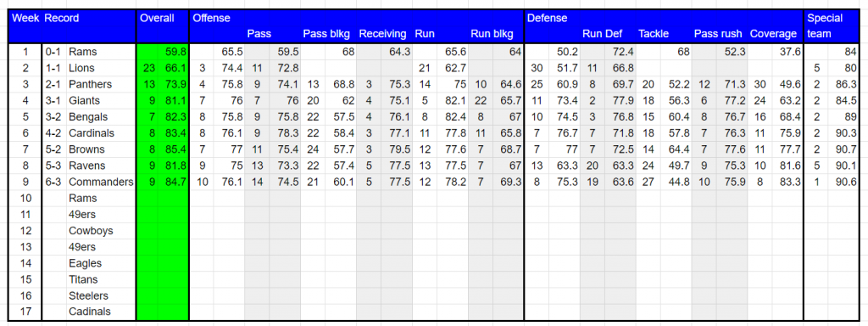Click the Receiving column header
Viewport: 868px width, 326px height.
(x=384, y=34)
